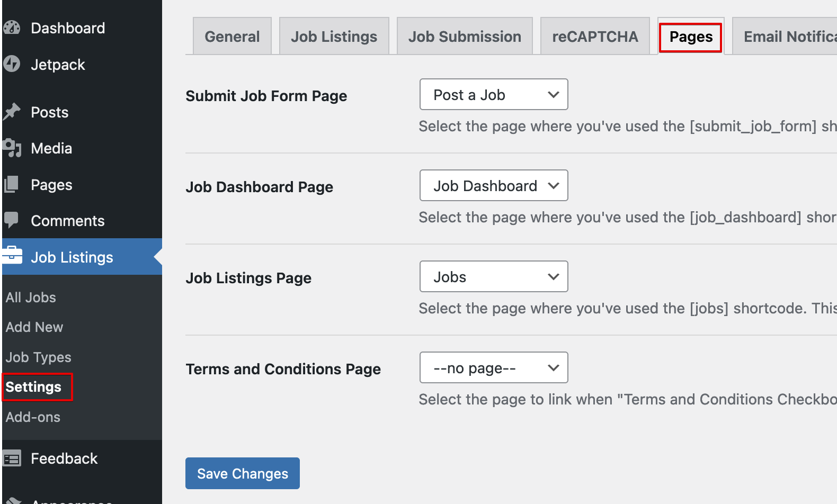Change the Job Dashboard Page selection

(x=493, y=185)
